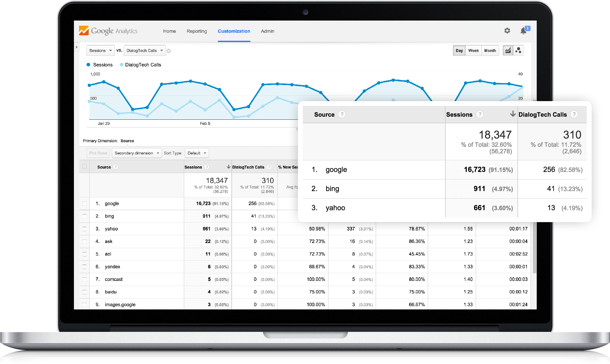Viewport: 610px width, 364px height.
Task: Click the Source primary dimension link
Action: click(127, 141)
